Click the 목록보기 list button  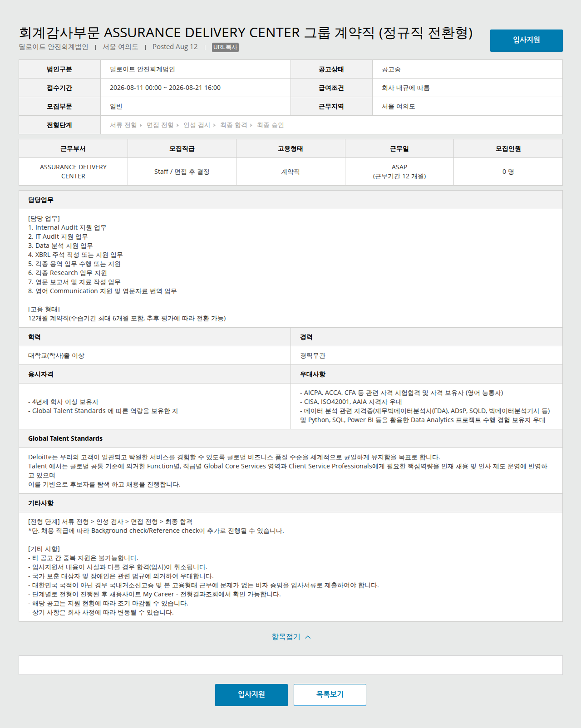pyautogui.click(x=330, y=695)
